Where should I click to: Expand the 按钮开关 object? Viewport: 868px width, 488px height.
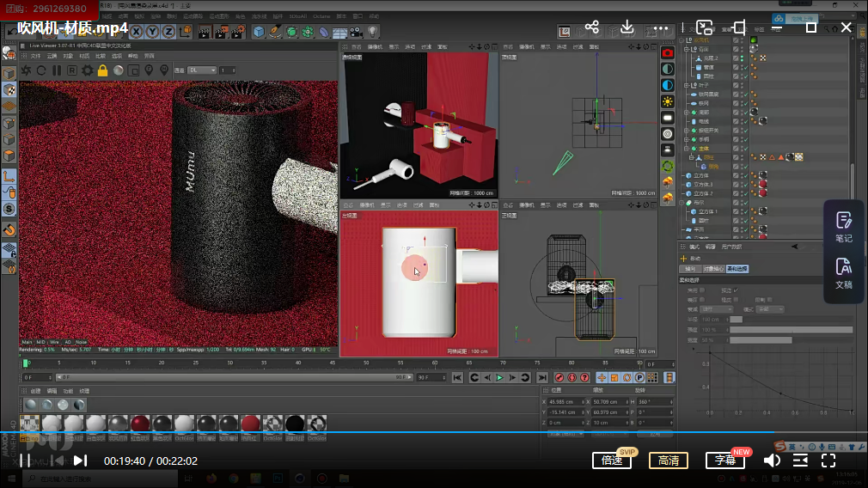[687, 131]
